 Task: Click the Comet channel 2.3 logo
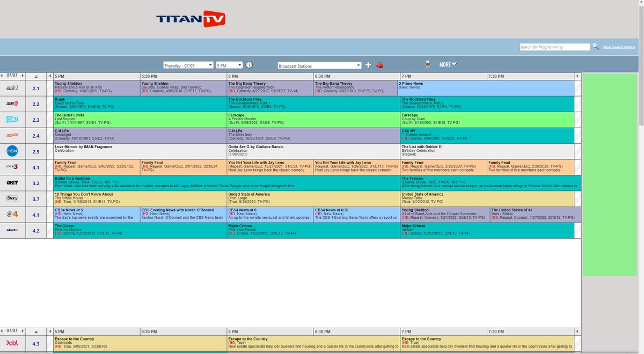click(x=12, y=120)
